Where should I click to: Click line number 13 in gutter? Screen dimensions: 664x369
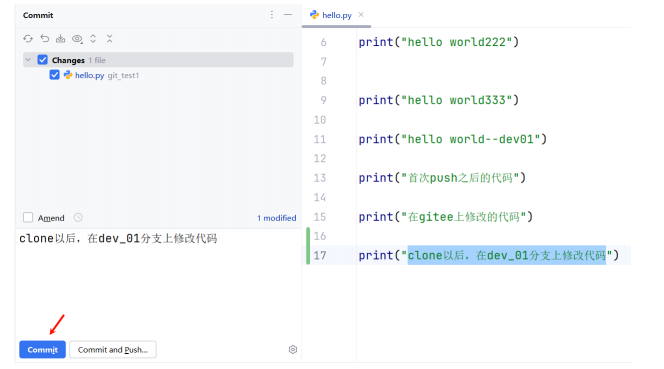click(320, 178)
